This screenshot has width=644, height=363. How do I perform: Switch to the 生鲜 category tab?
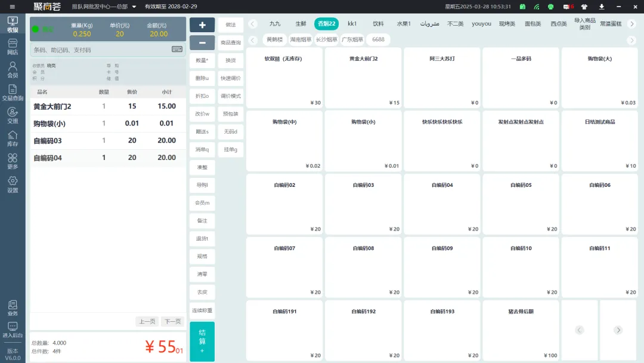pyautogui.click(x=301, y=24)
